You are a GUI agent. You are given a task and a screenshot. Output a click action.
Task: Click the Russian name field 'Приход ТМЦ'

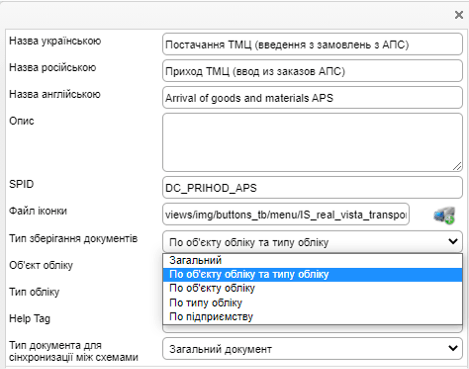click(312, 71)
